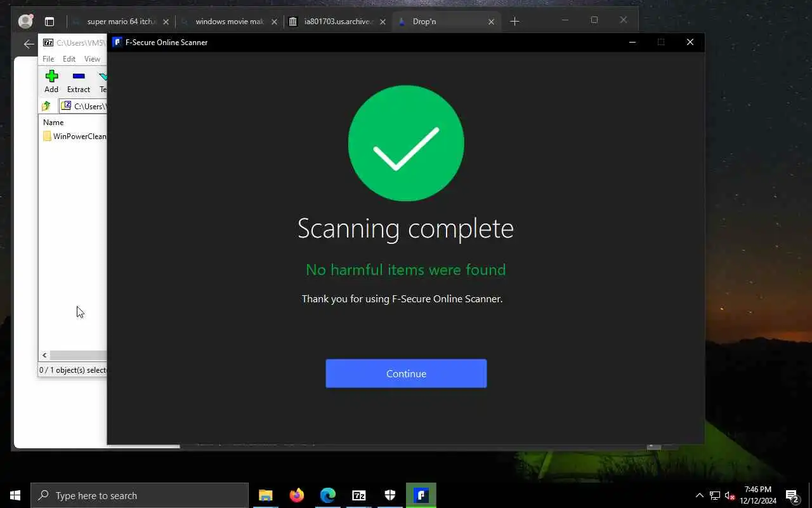Viewport: 812px width, 508px height.
Task: Click the browser back arrow
Action: tap(28, 44)
